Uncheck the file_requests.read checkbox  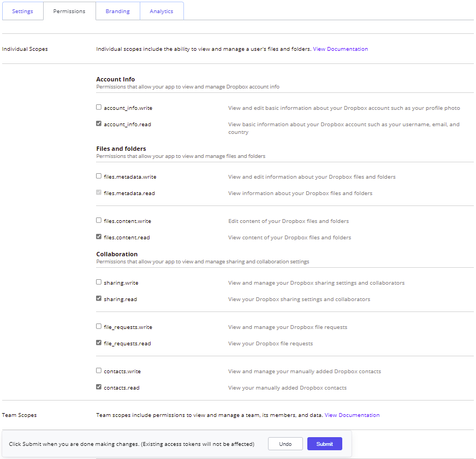coord(99,343)
